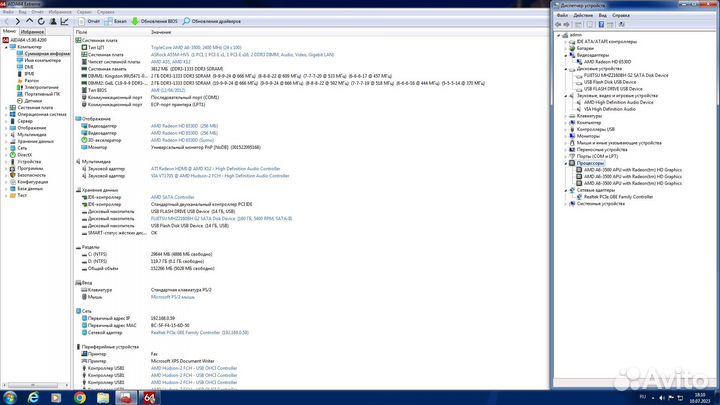Image resolution: width=720 pixels, height=405 pixels.
Task: Click the driver update magnifier button
Action: (x=212, y=21)
